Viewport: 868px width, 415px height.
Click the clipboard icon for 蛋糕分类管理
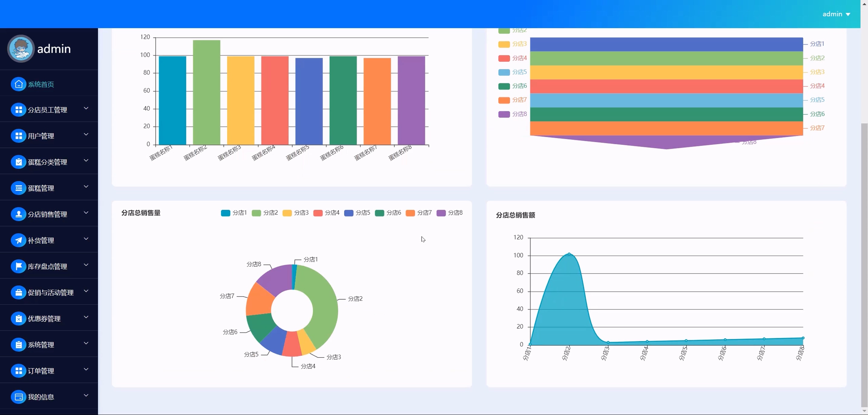[x=18, y=162]
